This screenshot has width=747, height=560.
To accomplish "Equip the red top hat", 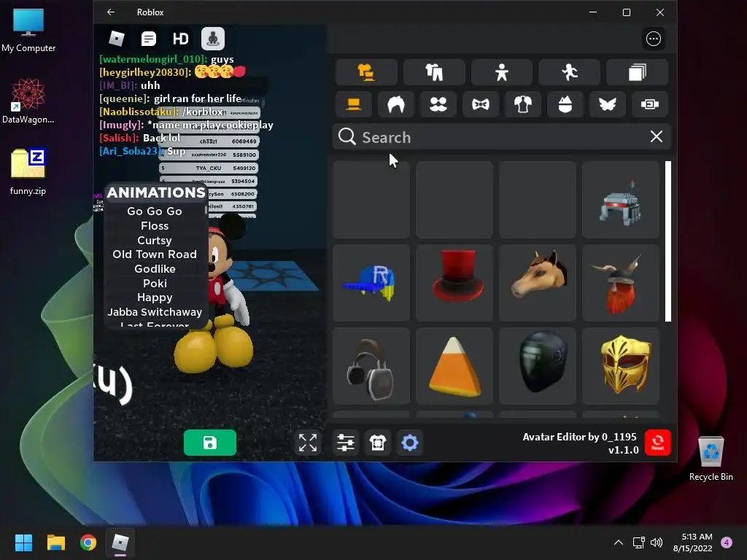I will tap(454, 283).
